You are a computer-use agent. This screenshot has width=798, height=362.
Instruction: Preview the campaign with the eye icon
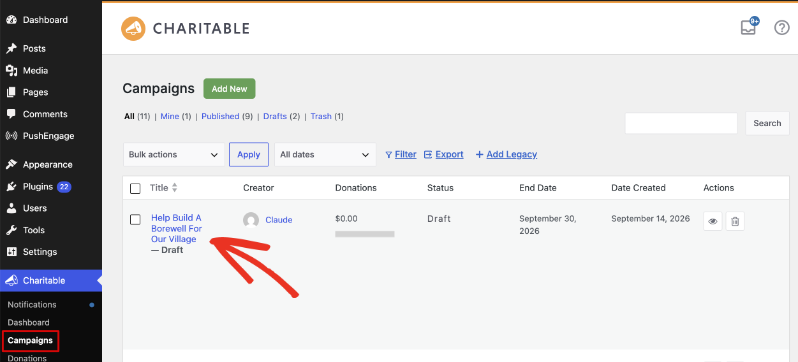pyautogui.click(x=712, y=221)
